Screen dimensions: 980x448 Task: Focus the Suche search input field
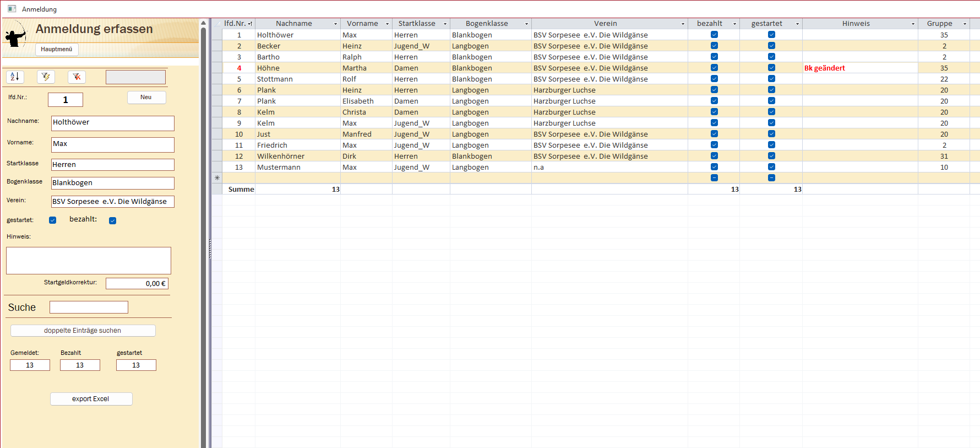(x=89, y=307)
